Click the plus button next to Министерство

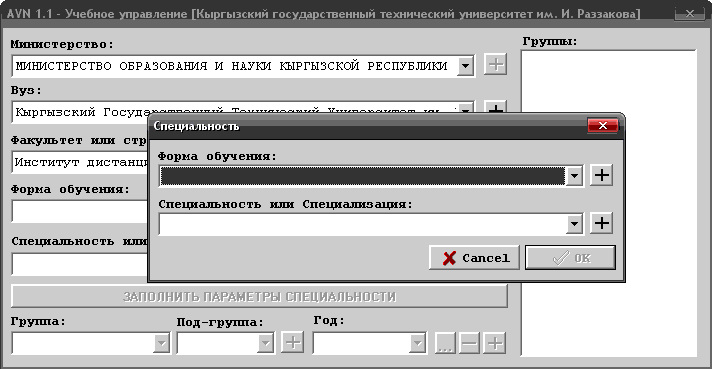[495, 64]
